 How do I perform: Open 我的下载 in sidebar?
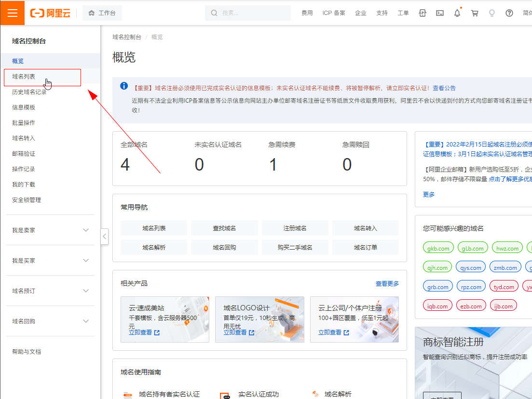point(50,185)
